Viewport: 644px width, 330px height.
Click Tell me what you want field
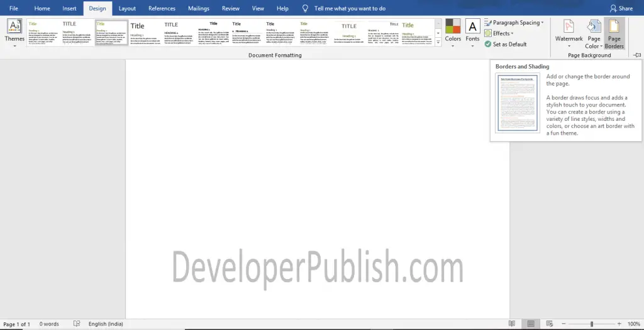350,8
